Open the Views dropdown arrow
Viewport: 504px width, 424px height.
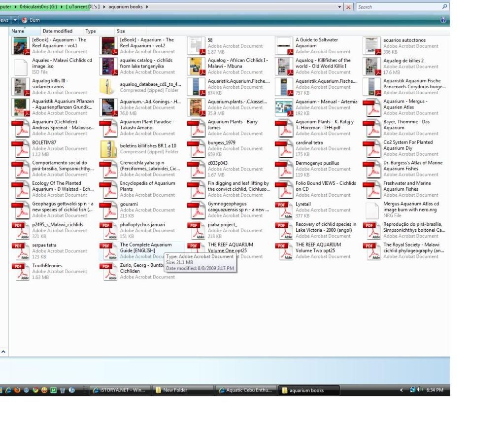tap(15, 20)
